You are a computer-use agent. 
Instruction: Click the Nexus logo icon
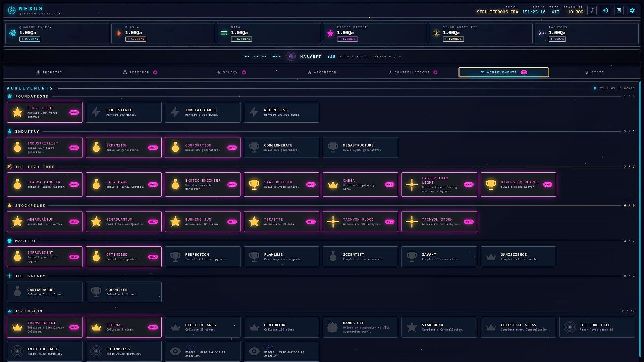[12, 10]
